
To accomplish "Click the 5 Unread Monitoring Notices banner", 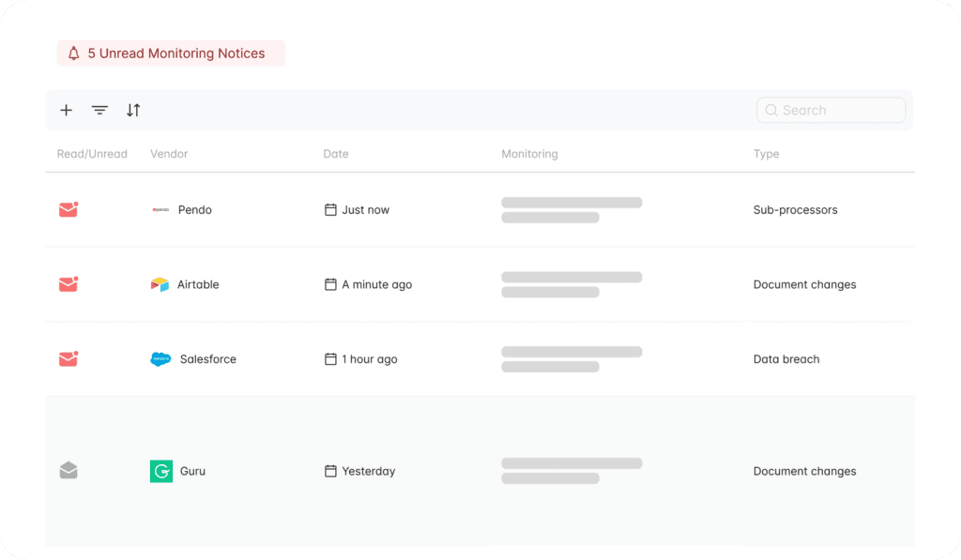I will click(170, 53).
